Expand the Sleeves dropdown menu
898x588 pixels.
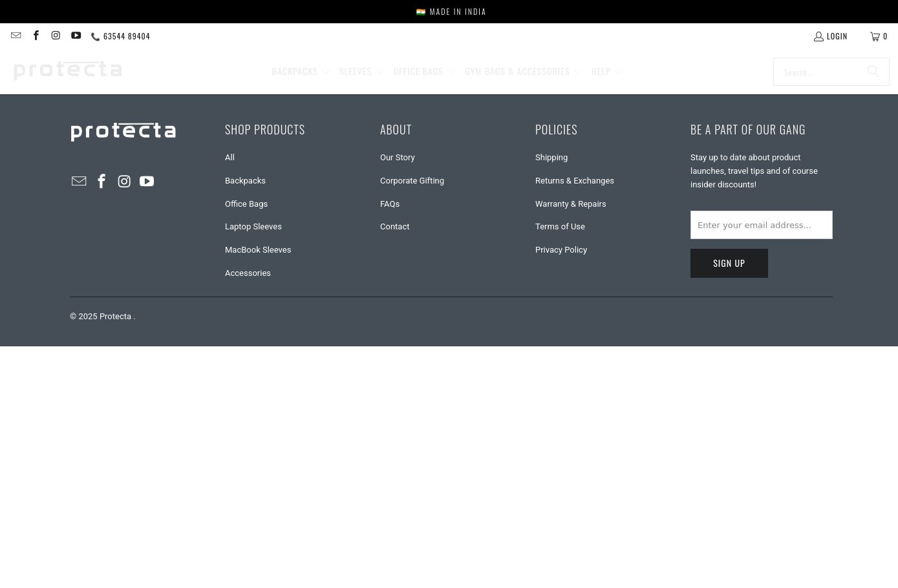(x=361, y=72)
